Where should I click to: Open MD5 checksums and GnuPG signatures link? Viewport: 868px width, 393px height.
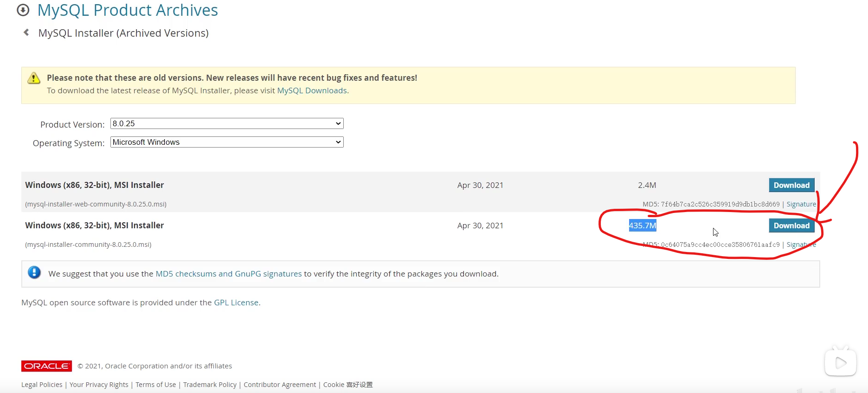pos(229,274)
